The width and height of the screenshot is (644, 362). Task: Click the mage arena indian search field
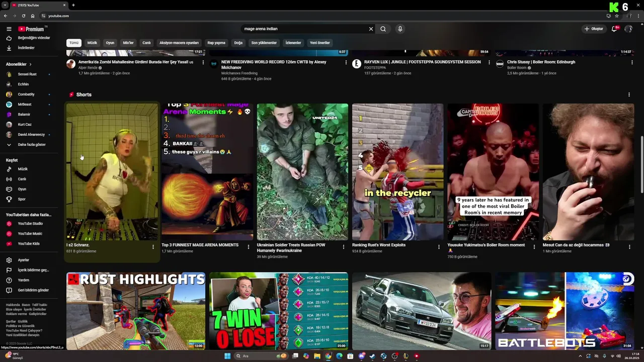pos(304,29)
